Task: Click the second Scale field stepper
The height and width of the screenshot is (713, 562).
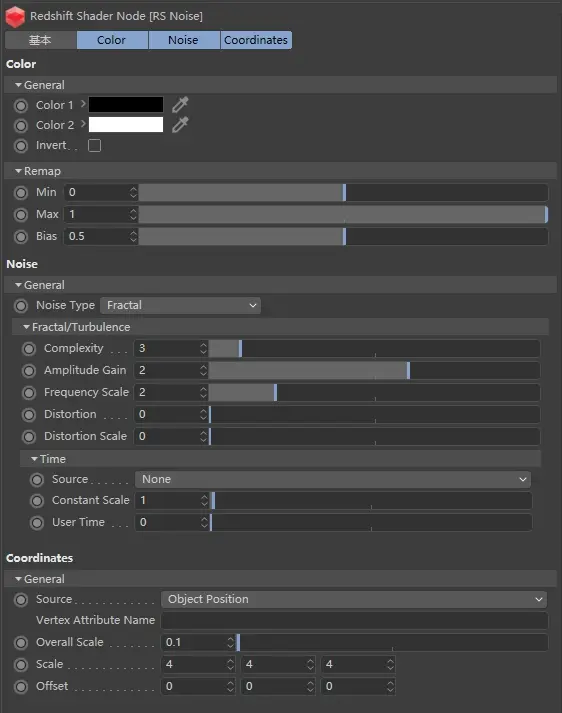Action: pyautogui.click(x=311, y=664)
